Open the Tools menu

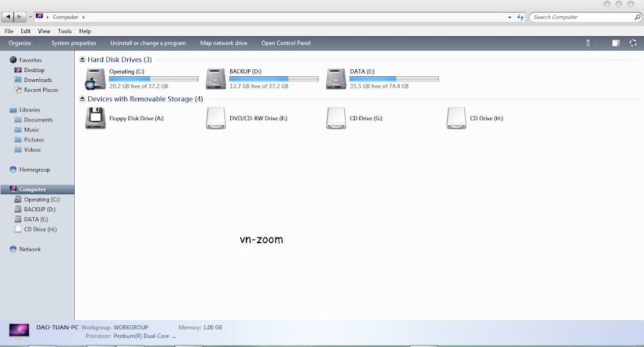pyautogui.click(x=64, y=31)
